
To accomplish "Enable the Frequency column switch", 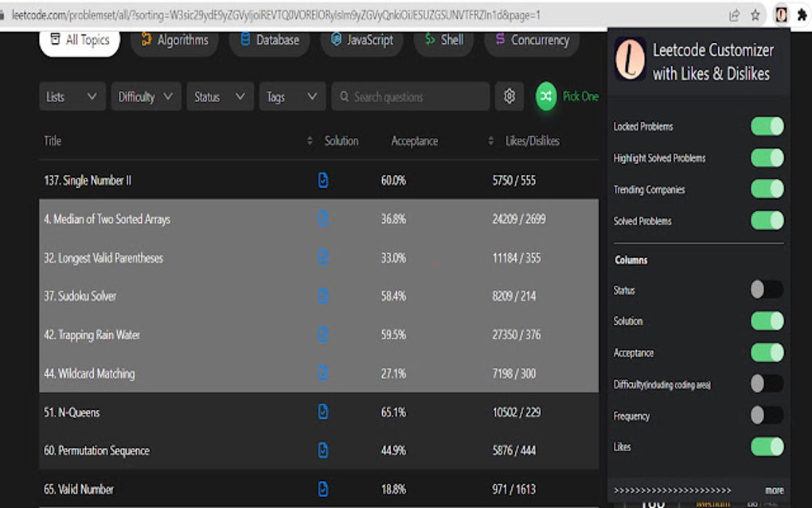I will pyautogui.click(x=767, y=416).
